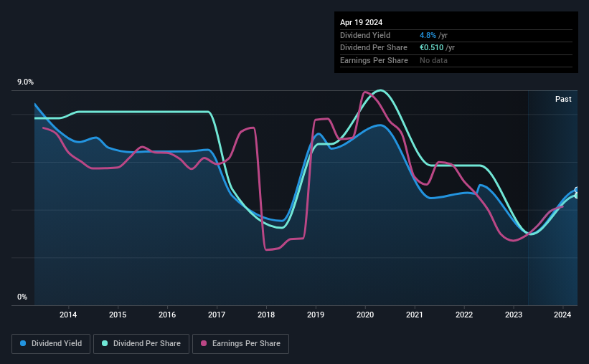This screenshot has width=589, height=364.
Task: Click the Earnings Per Share No data row
Action: pyautogui.click(x=456, y=60)
